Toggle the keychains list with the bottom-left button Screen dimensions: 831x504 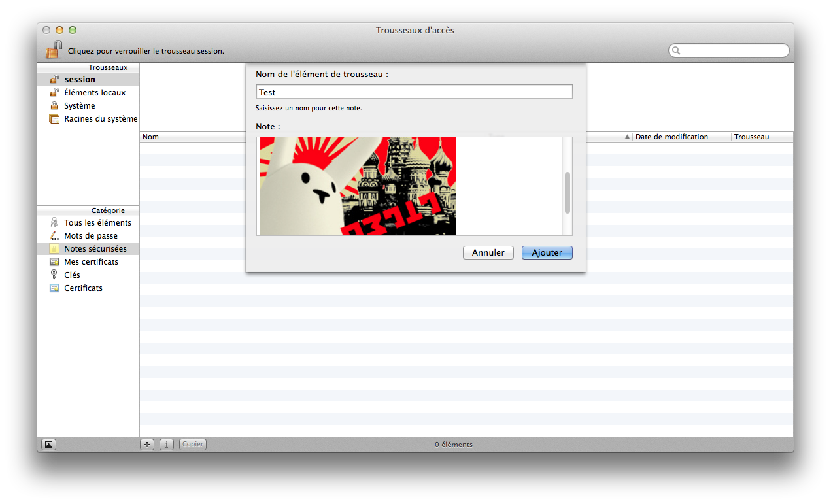(x=49, y=445)
